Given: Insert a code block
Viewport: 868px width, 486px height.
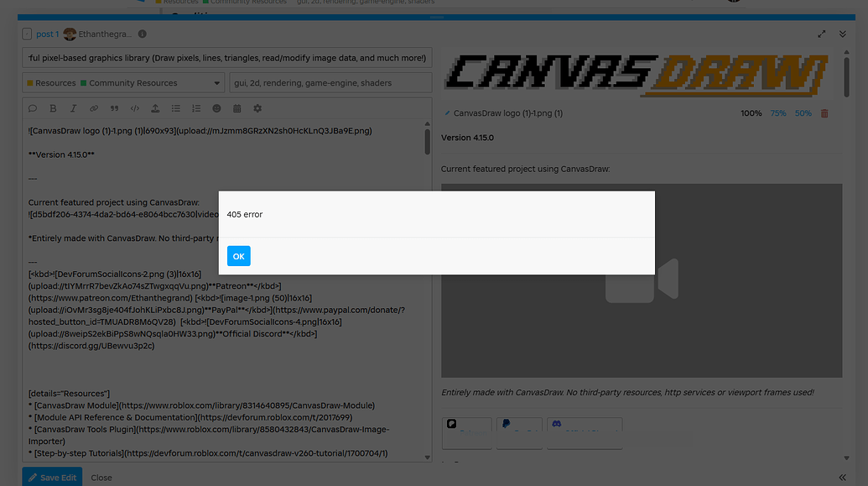Looking at the screenshot, I should tap(135, 108).
